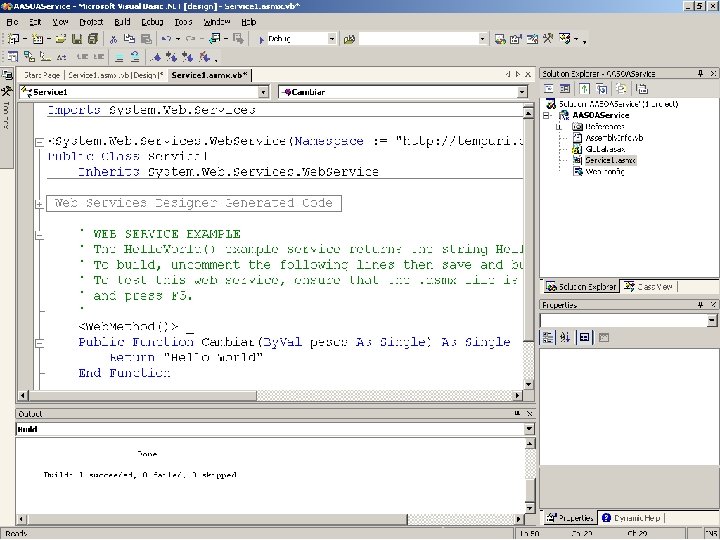This screenshot has height=540, width=720.
Task: Click the Toolbox hammer icon on left sidebar
Action: 6,91
